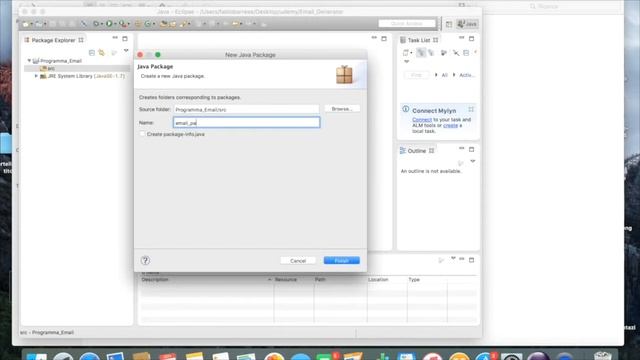Maximize the editor area
The height and width of the screenshot is (360, 640).
tap(384, 38)
